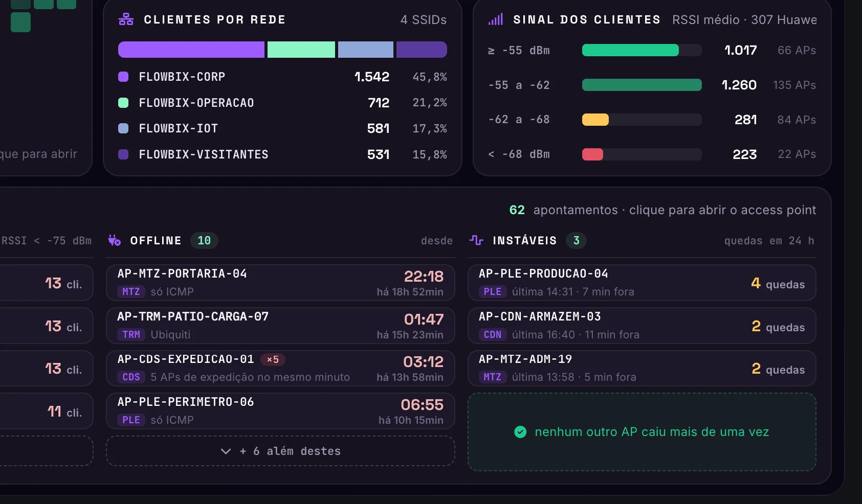This screenshot has width=862, height=504.
Task: Click the CDS tag on AP-CDS-EXPEDICAO-01
Action: coord(131,377)
